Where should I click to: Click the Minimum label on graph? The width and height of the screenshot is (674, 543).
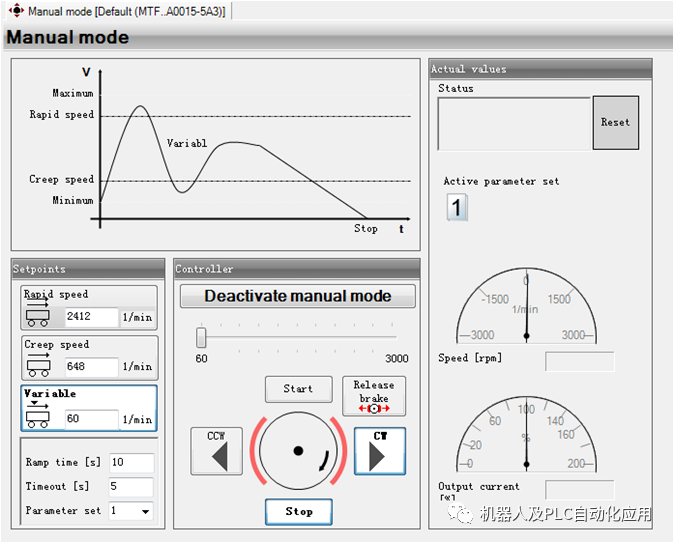[73, 200]
